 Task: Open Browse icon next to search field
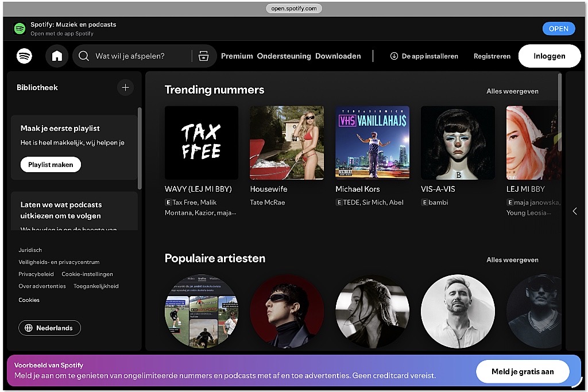coord(204,56)
